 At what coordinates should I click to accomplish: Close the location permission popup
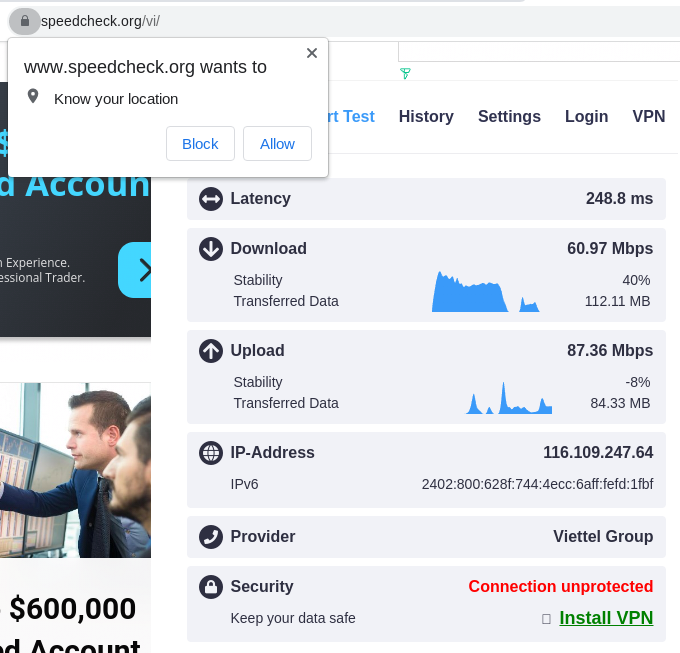[x=312, y=53]
